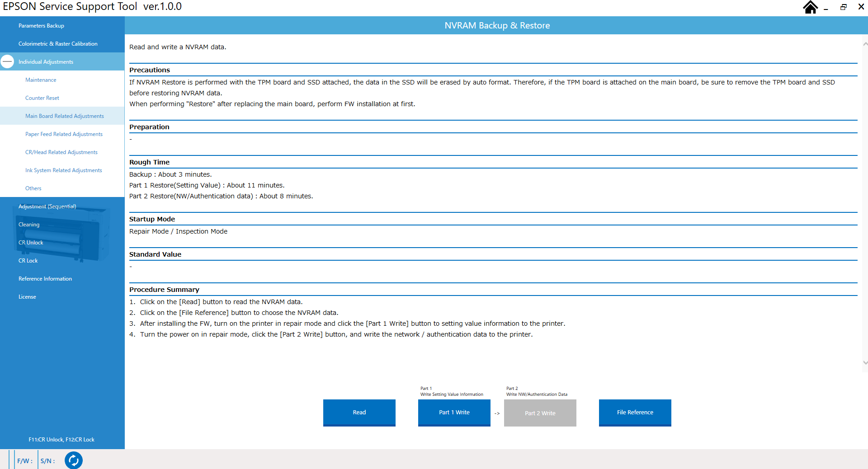
Task: Click 'NVRAM Backup & Restore' title bar
Action: tap(497, 26)
